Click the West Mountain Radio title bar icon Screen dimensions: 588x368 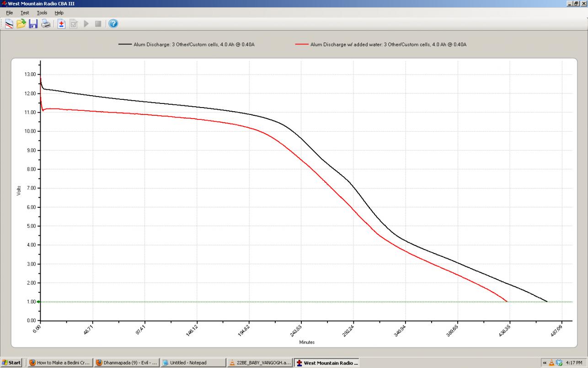coord(4,4)
